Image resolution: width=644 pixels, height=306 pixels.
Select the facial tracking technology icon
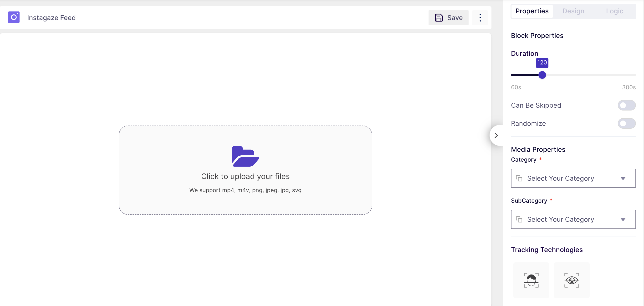(531, 280)
